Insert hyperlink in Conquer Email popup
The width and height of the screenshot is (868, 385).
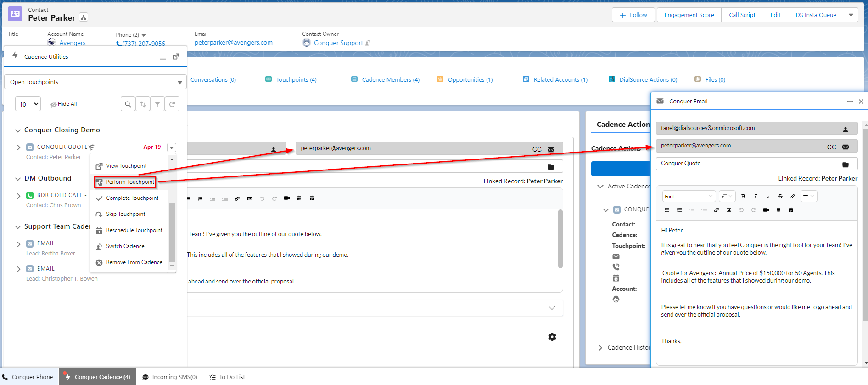click(717, 210)
